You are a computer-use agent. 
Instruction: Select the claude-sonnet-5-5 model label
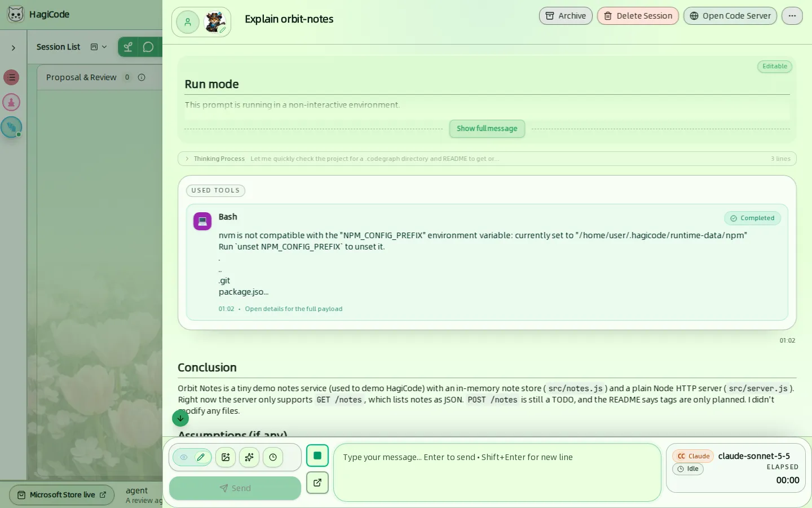(754, 456)
